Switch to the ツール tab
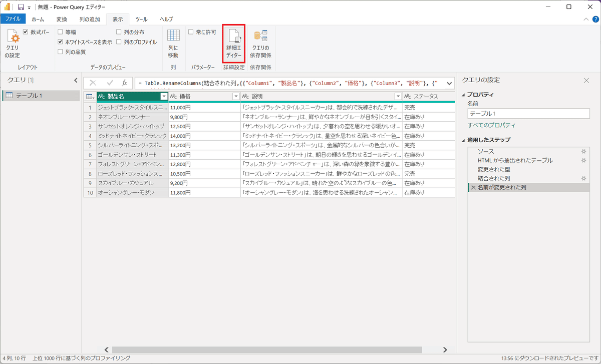This screenshot has height=364, width=601. click(142, 19)
